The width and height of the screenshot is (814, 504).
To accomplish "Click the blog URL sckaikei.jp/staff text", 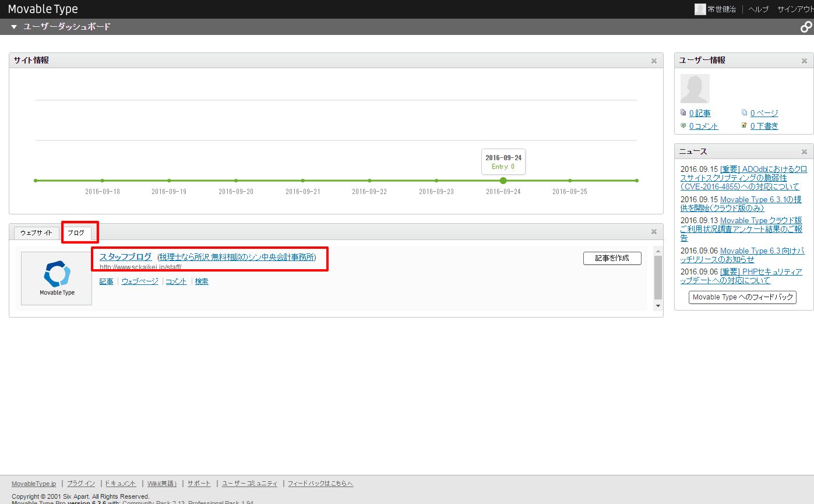I will tap(140, 267).
